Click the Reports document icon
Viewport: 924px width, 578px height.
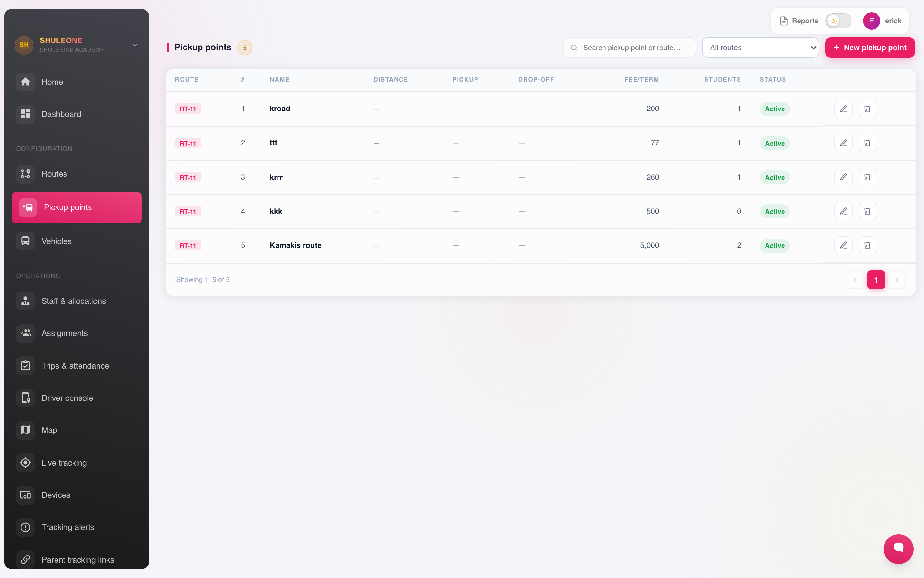point(783,21)
